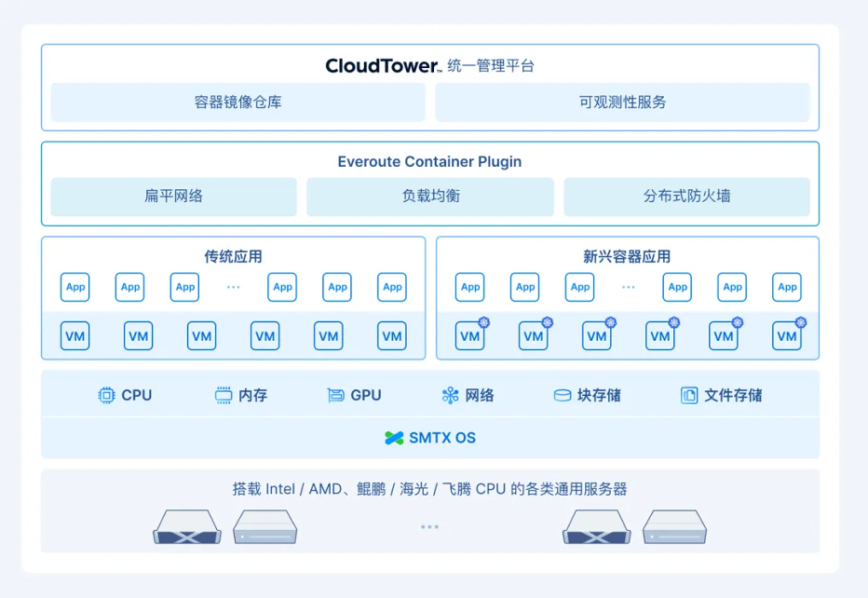The height and width of the screenshot is (598, 868).
Task: Select the 扁平网络 block
Action: click(173, 197)
